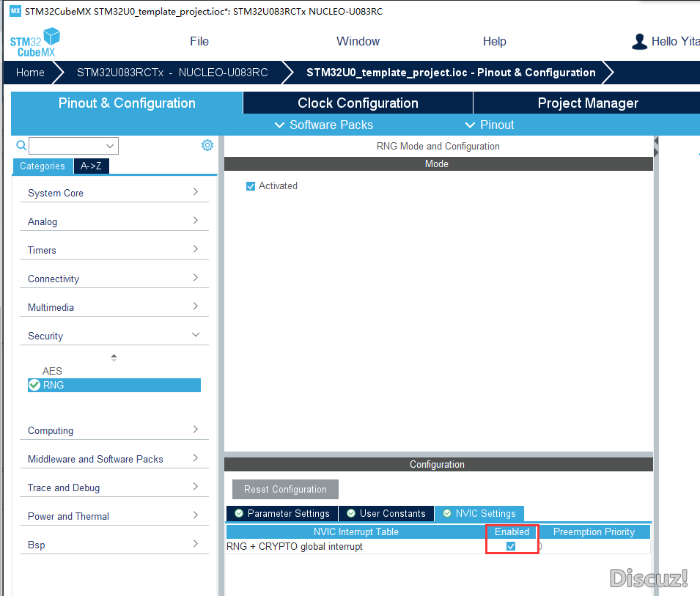
Task: Click the Security list sort arrows icon
Action: click(114, 358)
